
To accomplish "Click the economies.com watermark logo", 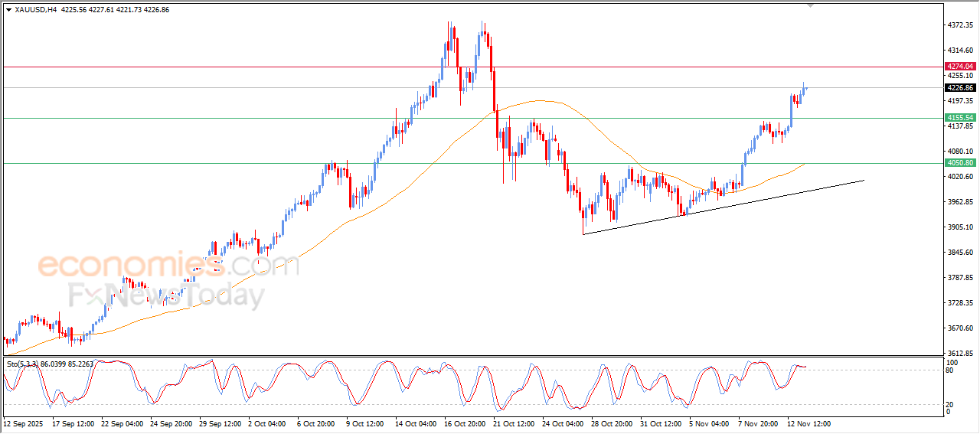I will click(168, 266).
